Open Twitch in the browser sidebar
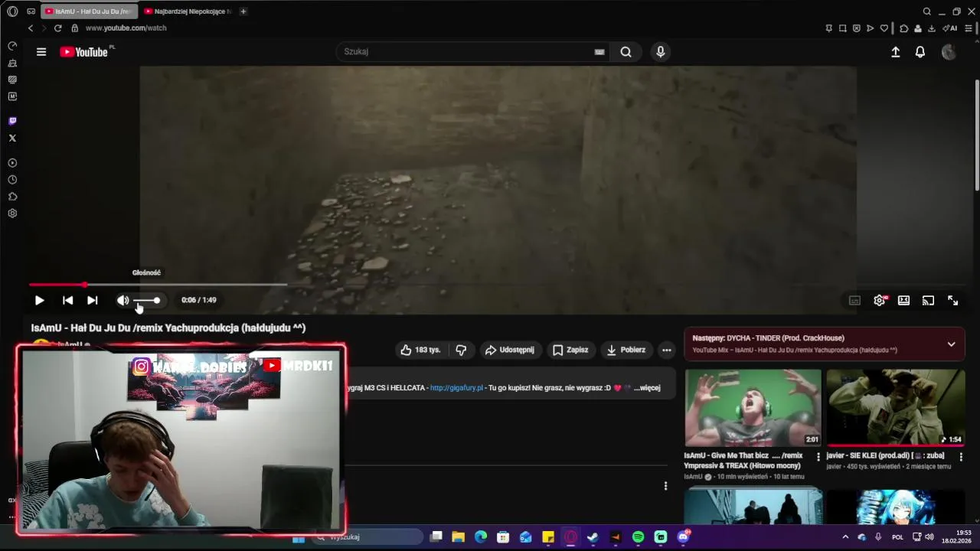Viewport: 980px width, 551px height. coord(12,121)
